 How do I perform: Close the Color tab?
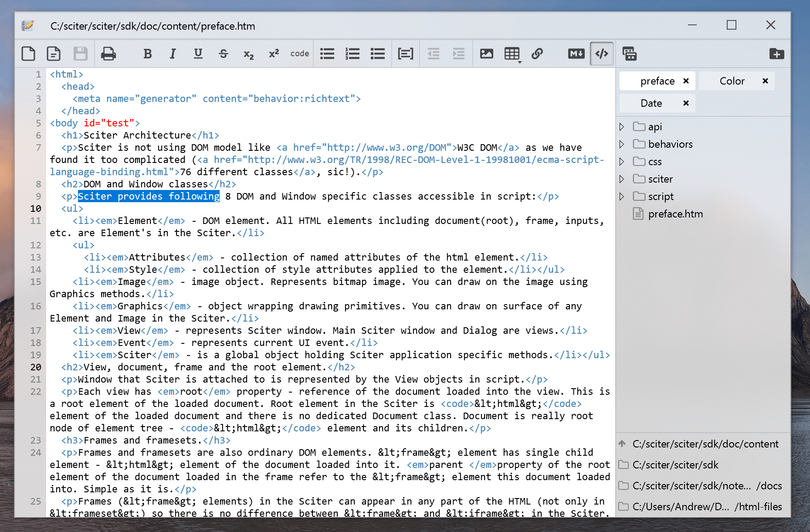pos(765,81)
